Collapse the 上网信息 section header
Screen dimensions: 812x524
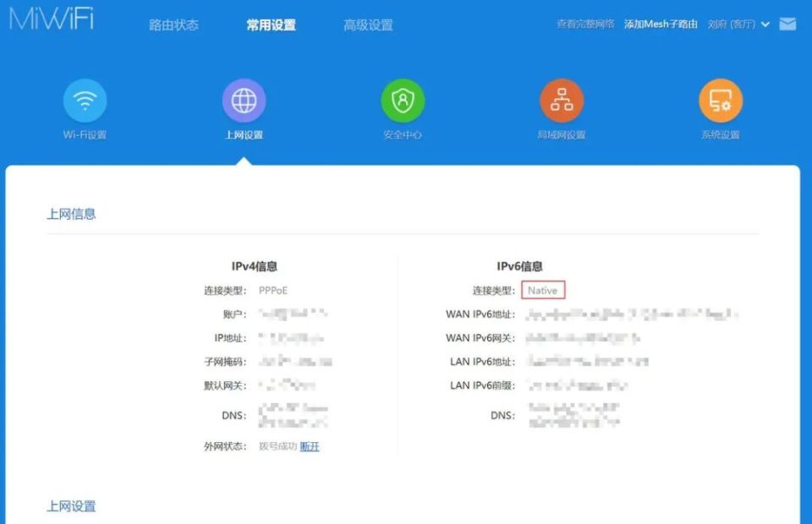(x=71, y=213)
